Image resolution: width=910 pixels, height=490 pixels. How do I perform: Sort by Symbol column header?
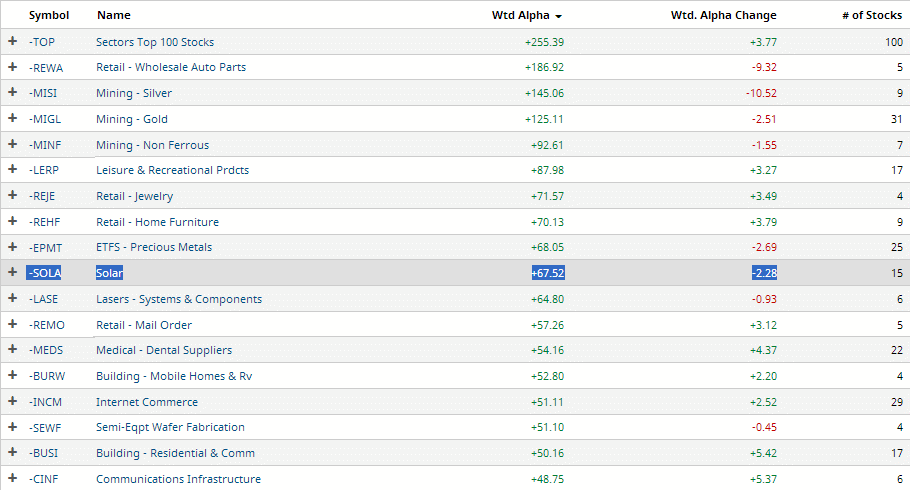click(49, 16)
